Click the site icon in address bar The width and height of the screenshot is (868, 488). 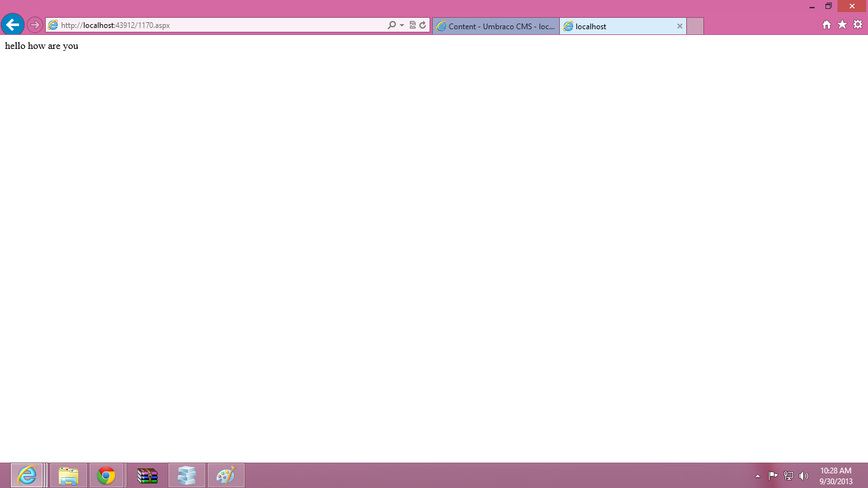tap(53, 25)
